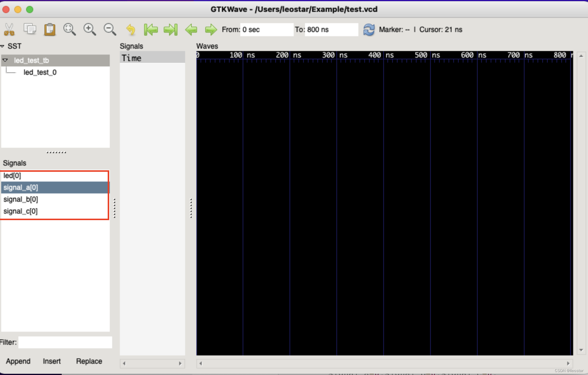Click the 400 ns mark on timeline
This screenshot has width=588, height=375.
tap(381, 55)
